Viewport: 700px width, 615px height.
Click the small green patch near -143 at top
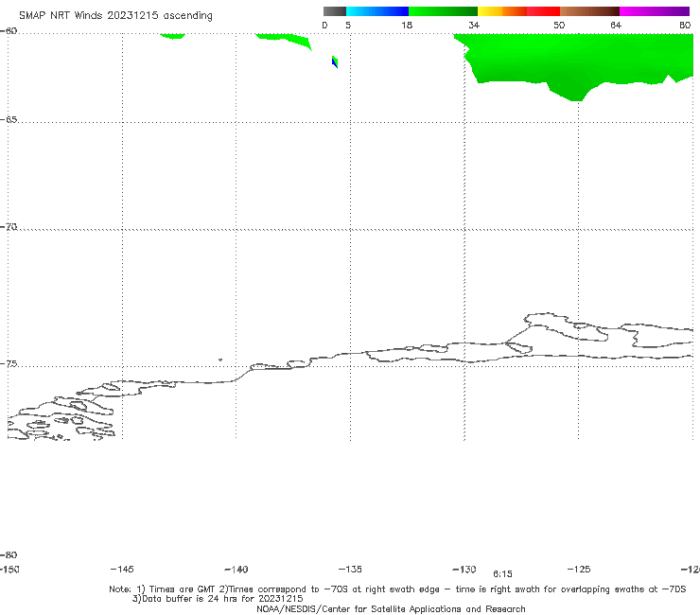click(172, 36)
